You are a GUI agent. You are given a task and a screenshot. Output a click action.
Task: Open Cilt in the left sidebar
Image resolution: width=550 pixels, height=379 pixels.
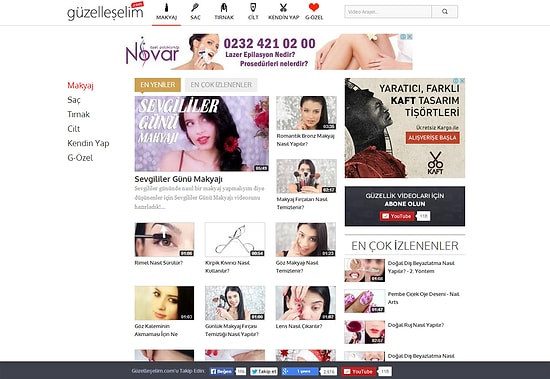74,129
